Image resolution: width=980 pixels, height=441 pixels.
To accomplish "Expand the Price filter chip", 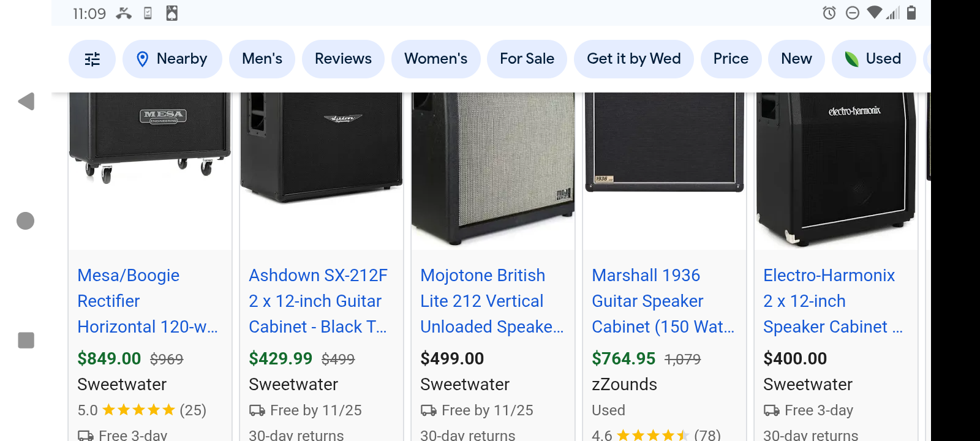I will 731,59.
